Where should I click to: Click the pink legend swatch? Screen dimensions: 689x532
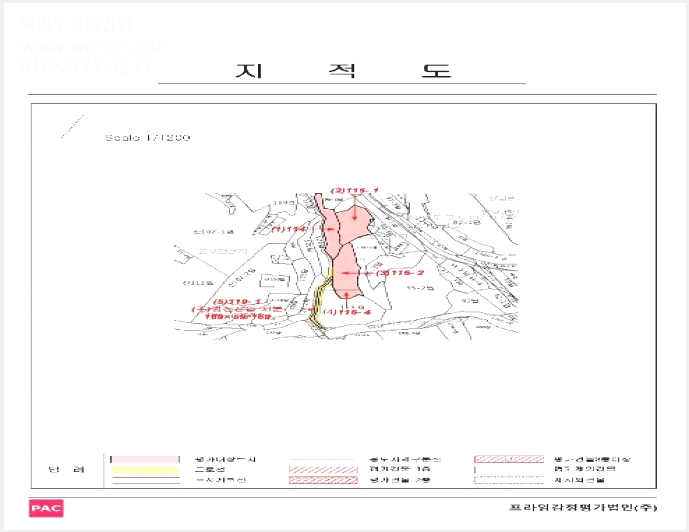point(145,459)
